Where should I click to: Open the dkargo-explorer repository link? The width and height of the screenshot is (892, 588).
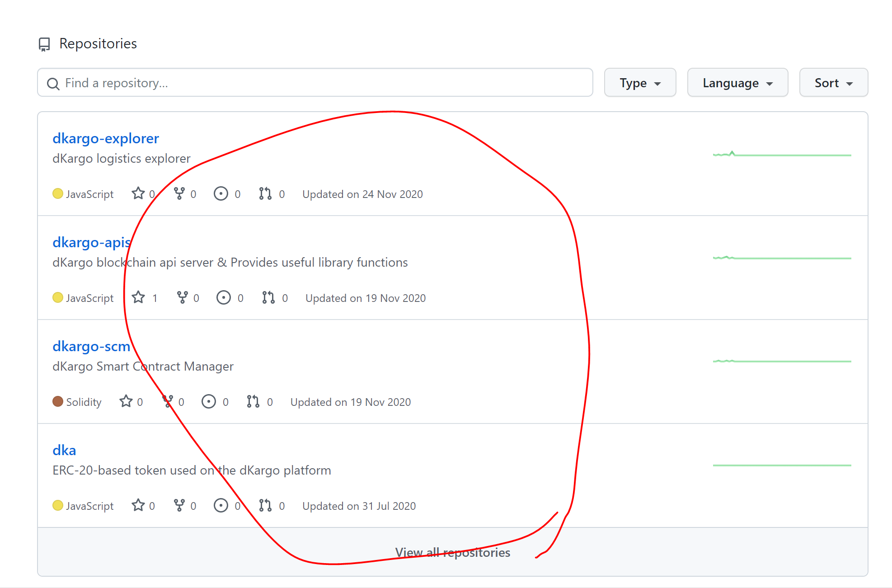[106, 138]
